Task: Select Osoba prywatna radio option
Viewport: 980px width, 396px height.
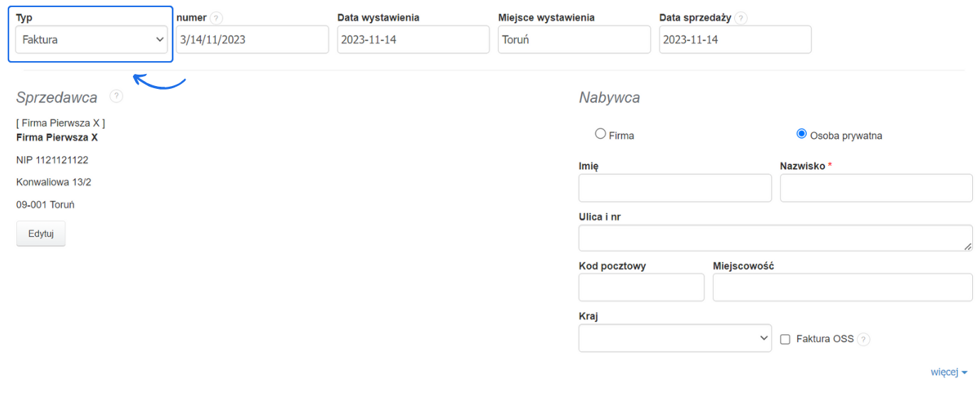Action: (802, 134)
